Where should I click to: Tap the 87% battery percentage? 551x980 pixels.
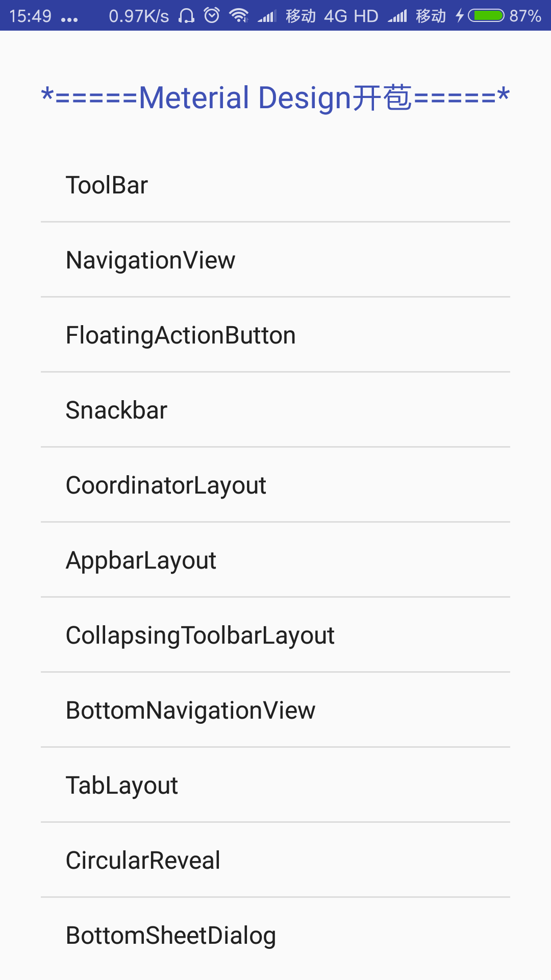pos(525,16)
